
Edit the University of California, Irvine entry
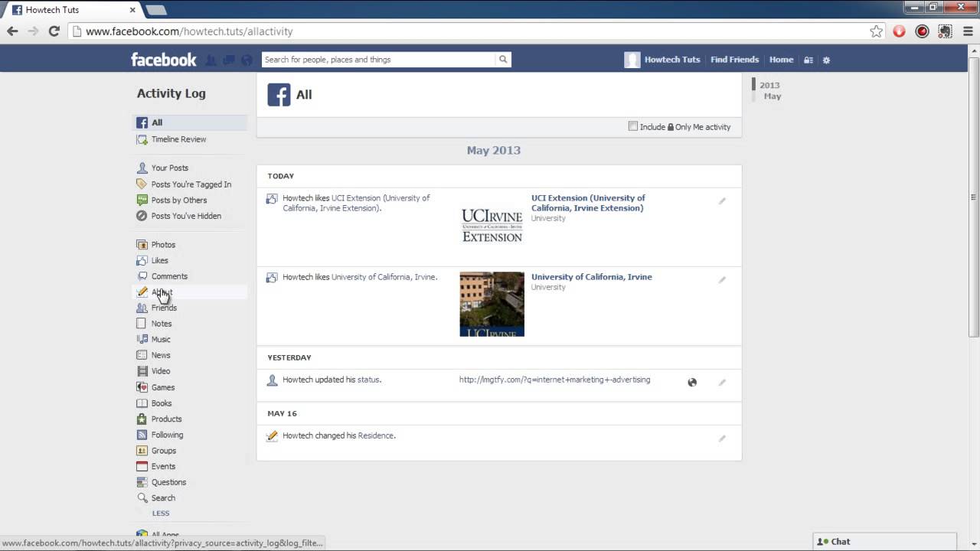(x=721, y=280)
